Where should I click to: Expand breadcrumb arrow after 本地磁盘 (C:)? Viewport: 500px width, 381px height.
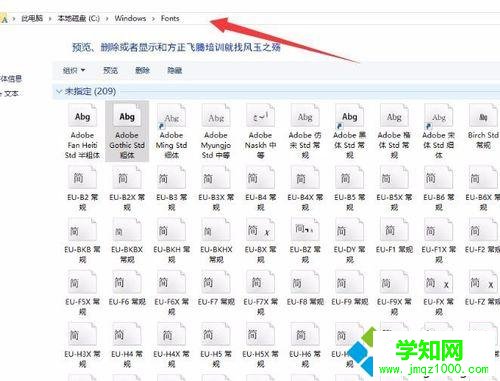(107, 19)
